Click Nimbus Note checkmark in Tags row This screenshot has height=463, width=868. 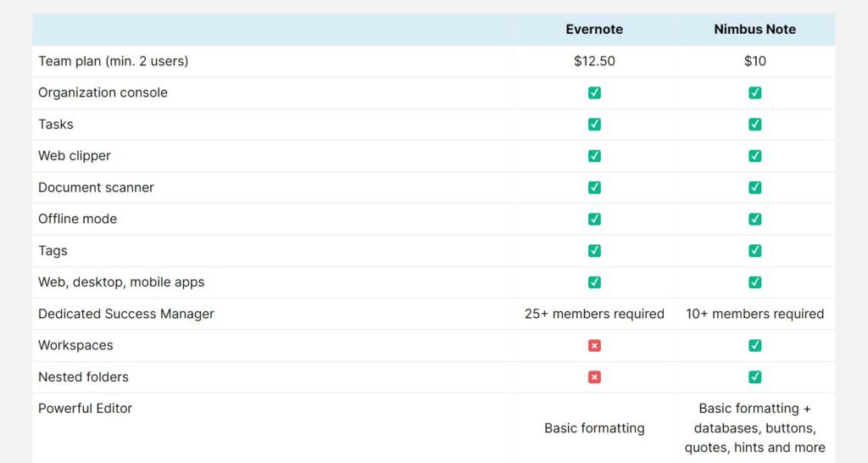754,250
